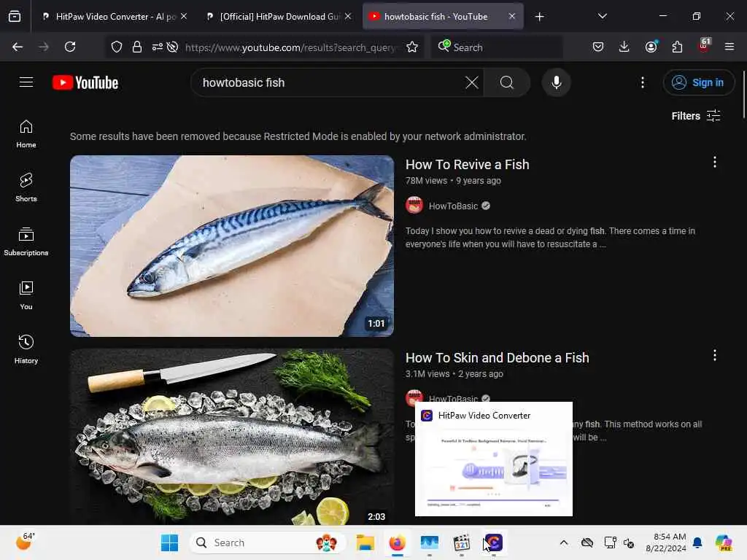Show hidden system tray icons
Screen dimensions: 747x560
click(564, 542)
